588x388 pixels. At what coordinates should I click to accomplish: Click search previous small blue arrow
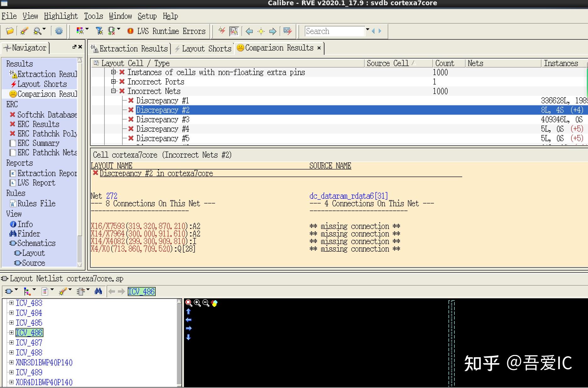coord(373,31)
